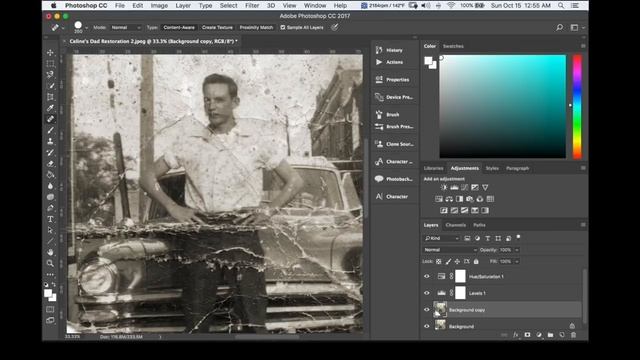The image size is (640, 360).
Task: Add a layer mask
Action: coord(527,335)
